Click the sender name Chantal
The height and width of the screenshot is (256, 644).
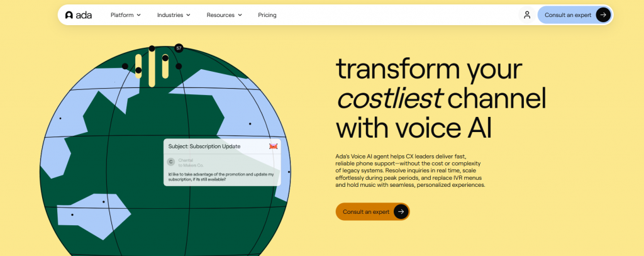[x=186, y=160]
